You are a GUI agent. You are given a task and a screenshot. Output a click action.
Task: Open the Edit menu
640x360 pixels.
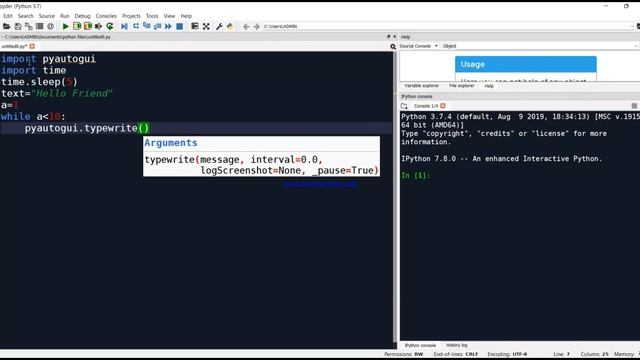(8, 16)
